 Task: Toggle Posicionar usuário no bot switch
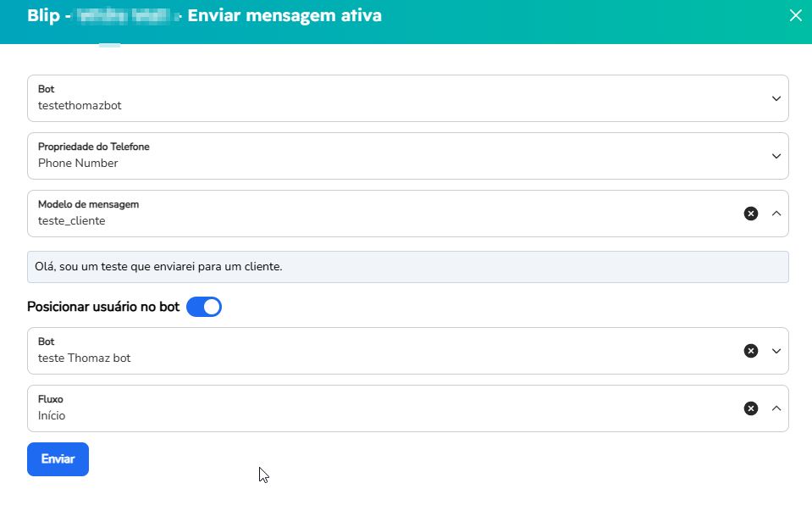[204, 307]
